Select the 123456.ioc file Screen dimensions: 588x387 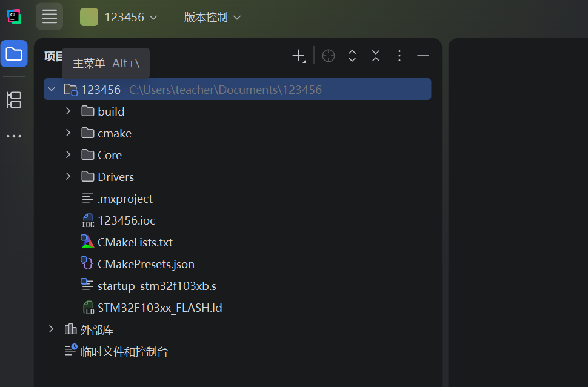pyautogui.click(x=126, y=220)
